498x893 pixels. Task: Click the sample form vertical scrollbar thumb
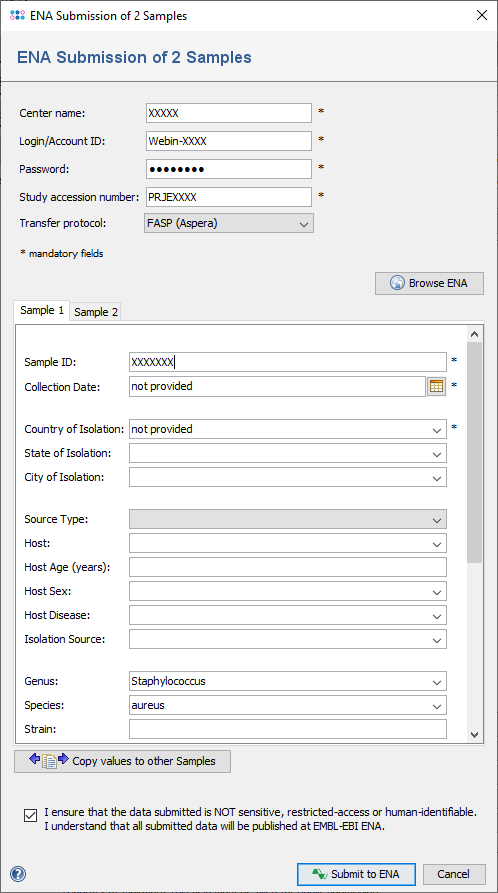(x=475, y=453)
